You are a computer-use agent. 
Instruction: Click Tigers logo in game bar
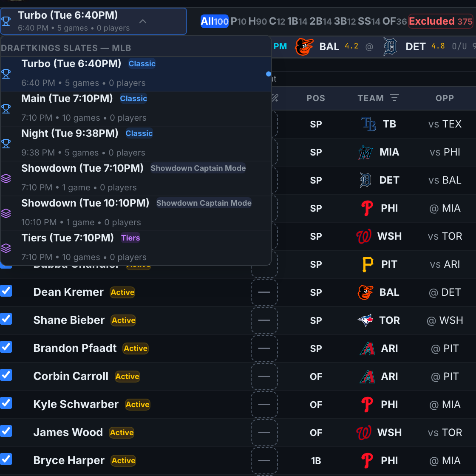390,46
